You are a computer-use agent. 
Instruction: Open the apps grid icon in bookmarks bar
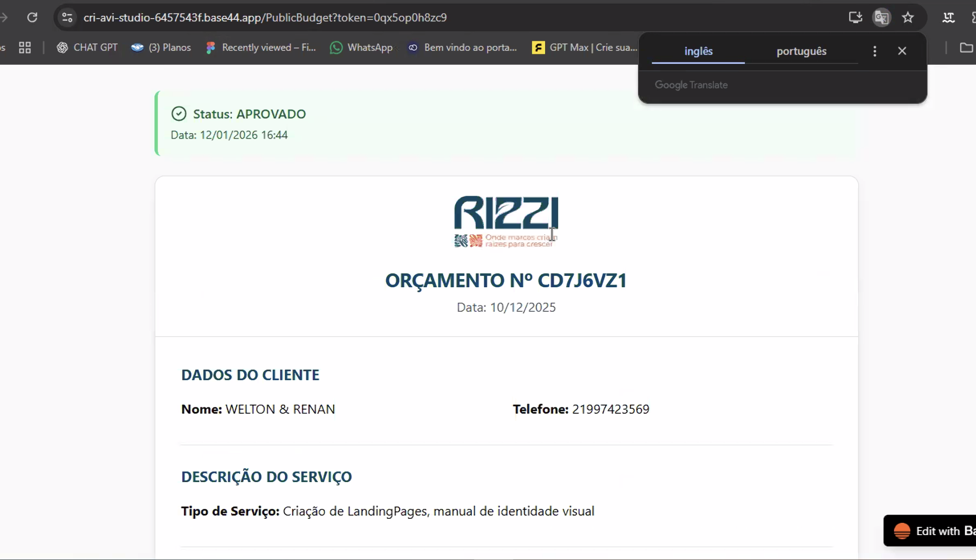pos(25,48)
